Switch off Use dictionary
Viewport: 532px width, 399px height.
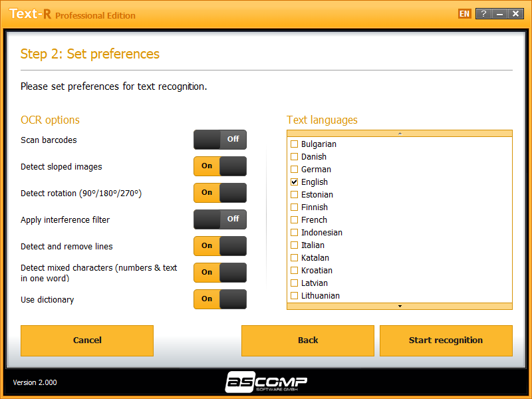coord(220,299)
